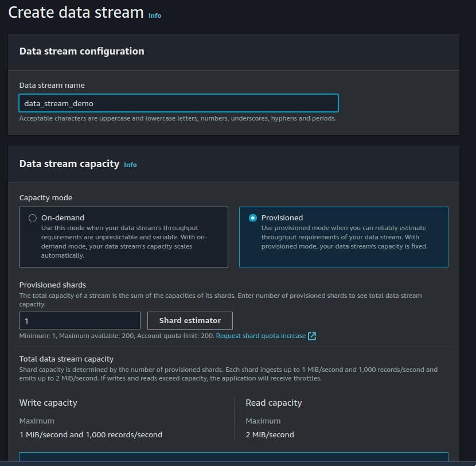Click the Create data stream page title
This screenshot has height=466, width=476.
tap(76, 13)
